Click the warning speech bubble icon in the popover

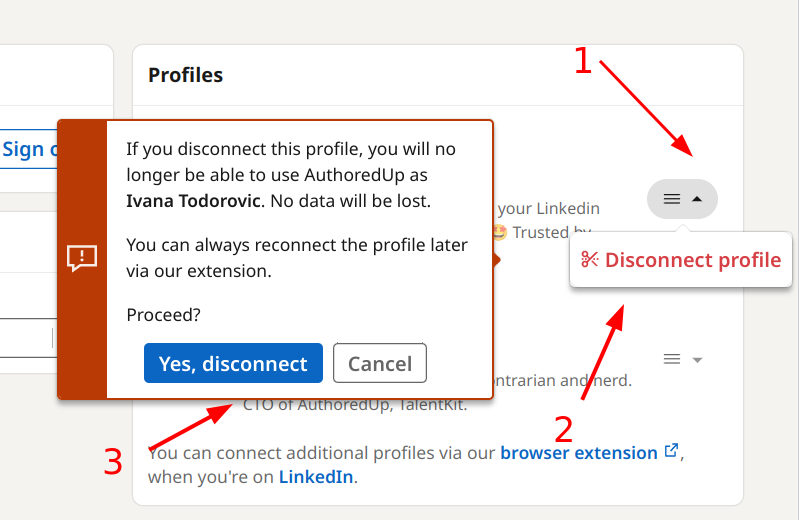point(82,258)
